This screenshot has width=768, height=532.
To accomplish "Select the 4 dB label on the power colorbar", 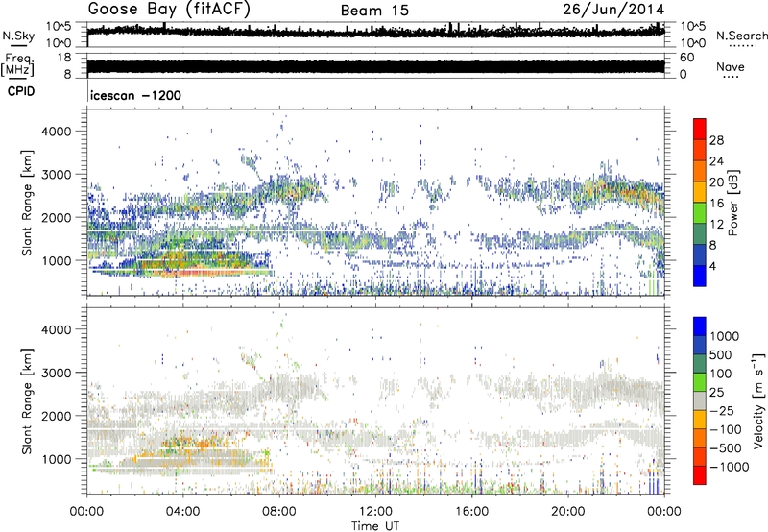I will tap(713, 266).
